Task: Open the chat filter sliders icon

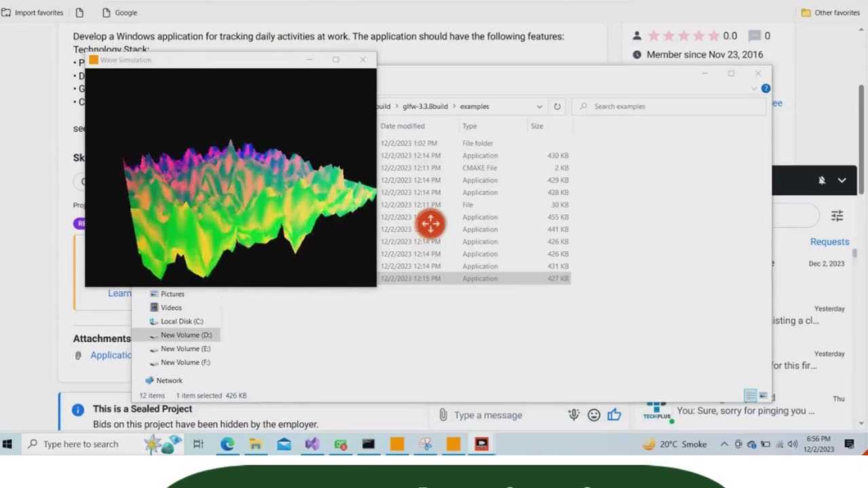Action: (837, 216)
